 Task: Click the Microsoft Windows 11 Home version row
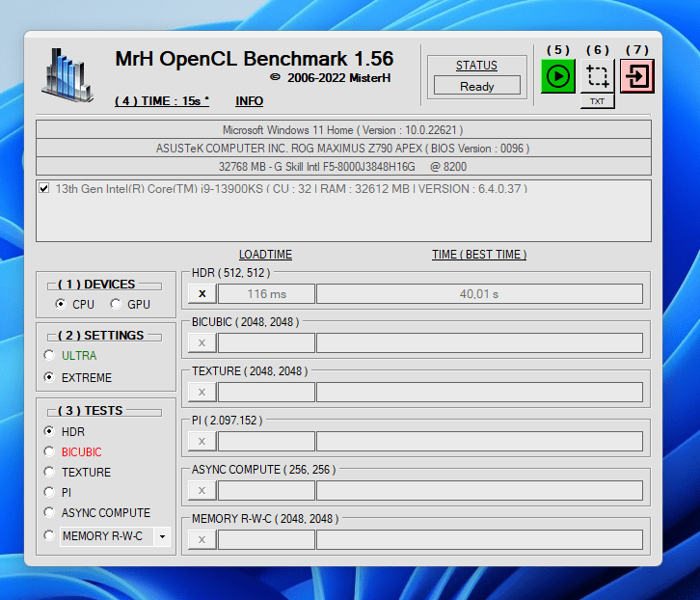coord(343,129)
